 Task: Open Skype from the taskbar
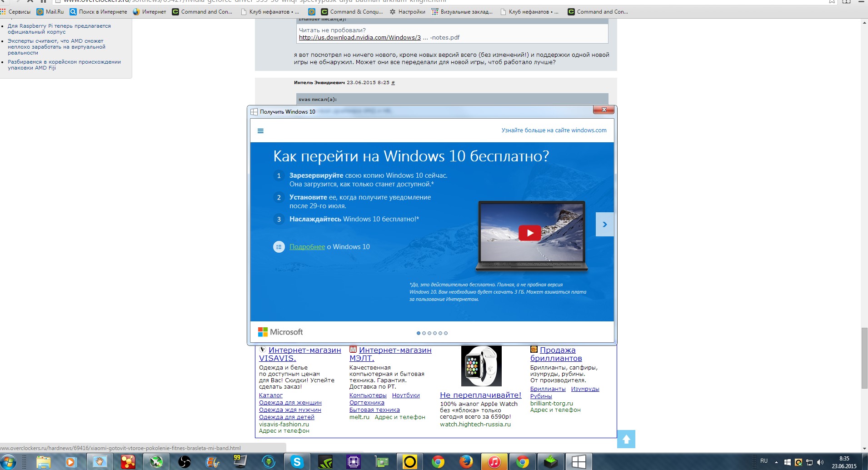(x=297, y=462)
